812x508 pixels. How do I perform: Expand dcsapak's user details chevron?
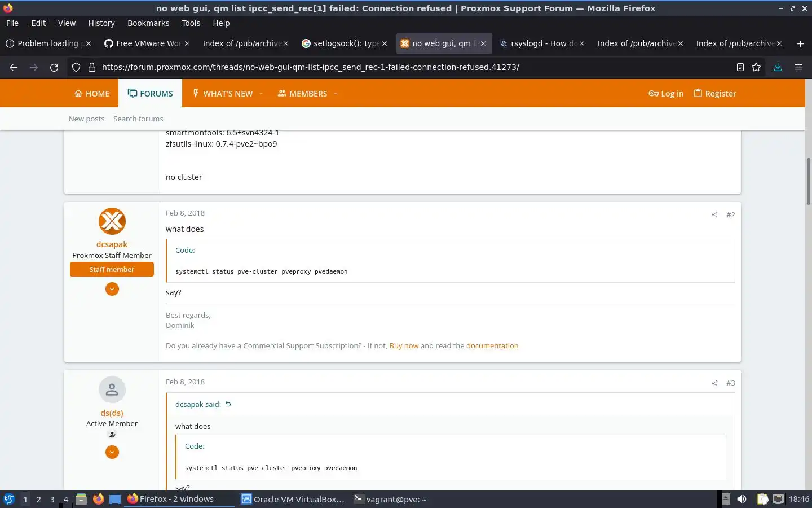click(112, 289)
